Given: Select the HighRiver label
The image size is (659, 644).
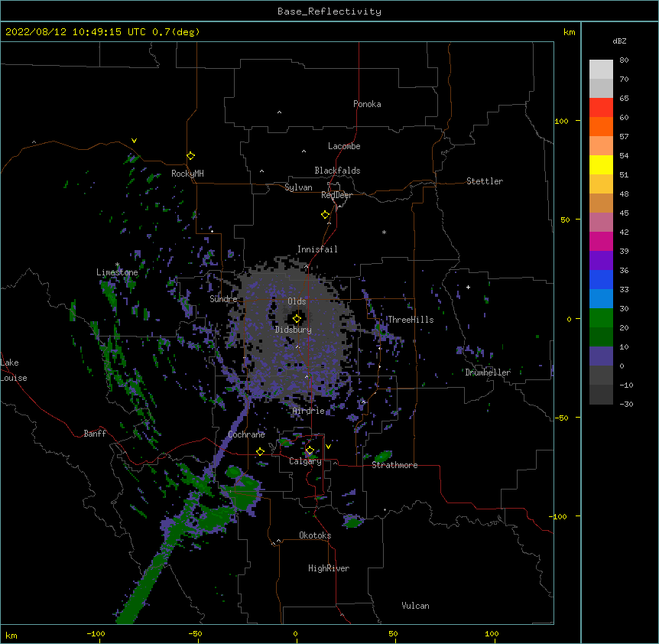Looking at the screenshot, I should (329, 568).
